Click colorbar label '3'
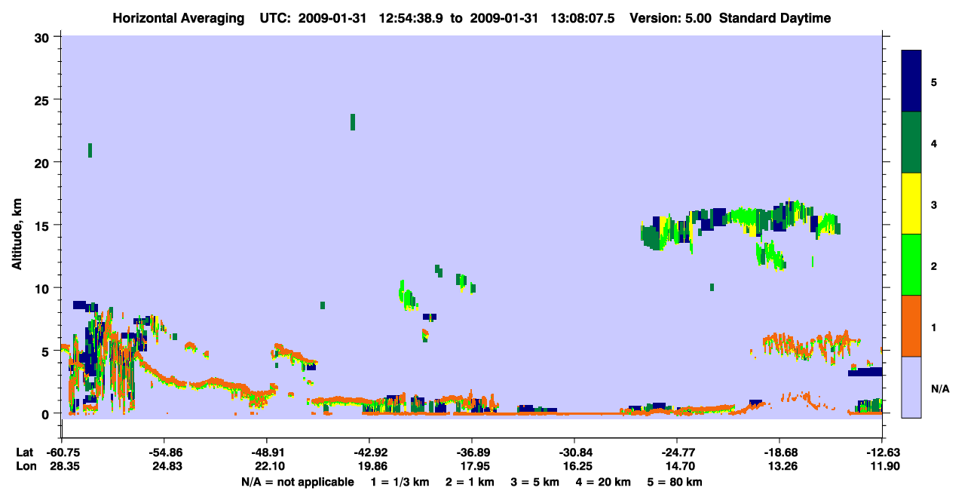This screenshot has width=980, height=503. pyautogui.click(x=934, y=204)
